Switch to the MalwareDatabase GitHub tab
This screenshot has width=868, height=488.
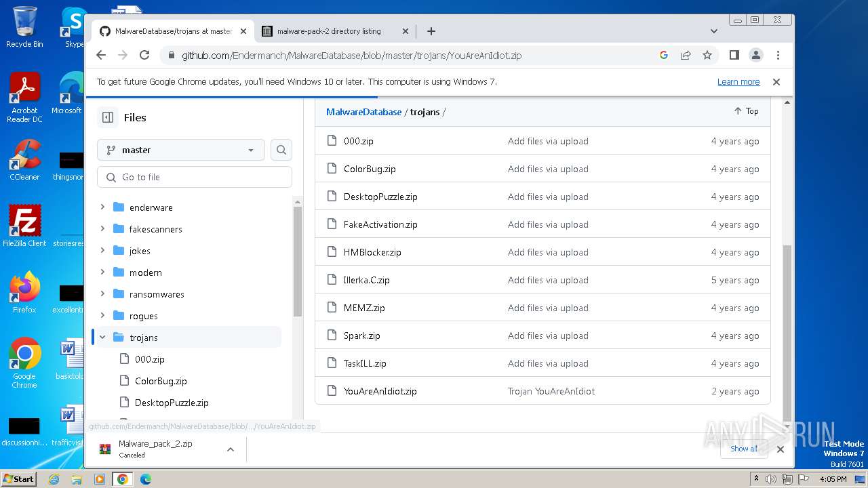pos(173,31)
